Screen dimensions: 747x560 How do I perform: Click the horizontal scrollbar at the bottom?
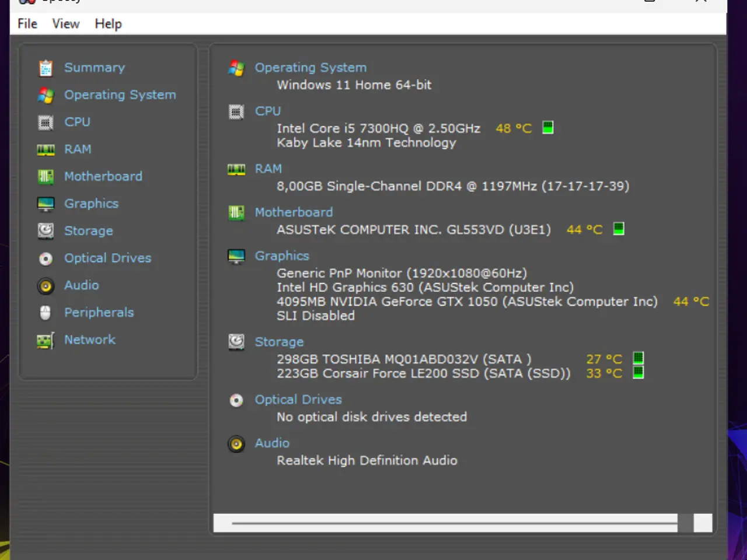point(462,523)
